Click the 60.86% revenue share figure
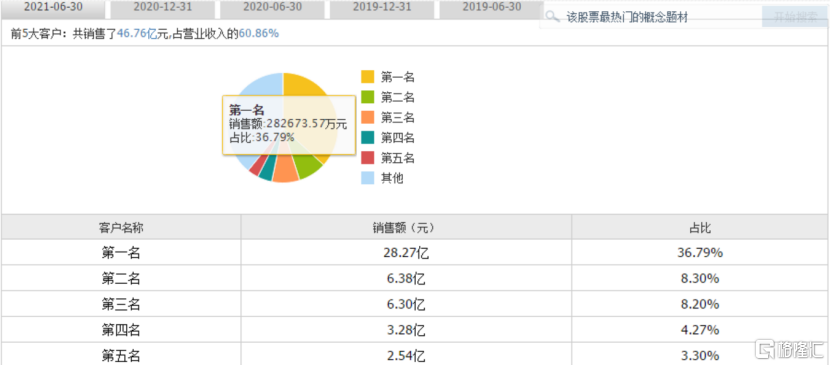Viewport: 830px width, 366px height. 259,34
